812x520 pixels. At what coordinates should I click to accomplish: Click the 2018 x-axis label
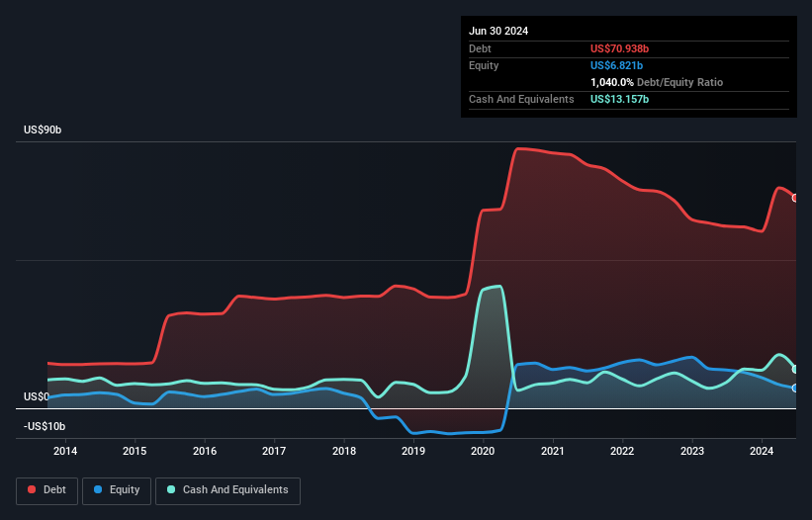(344, 451)
